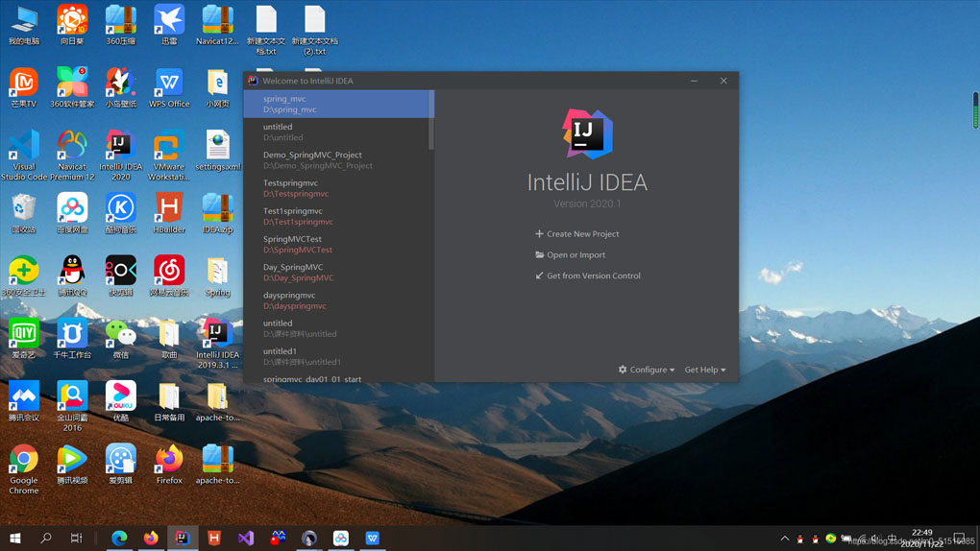
Task: Open Microsoft Edge from the taskbar
Action: 119,539
